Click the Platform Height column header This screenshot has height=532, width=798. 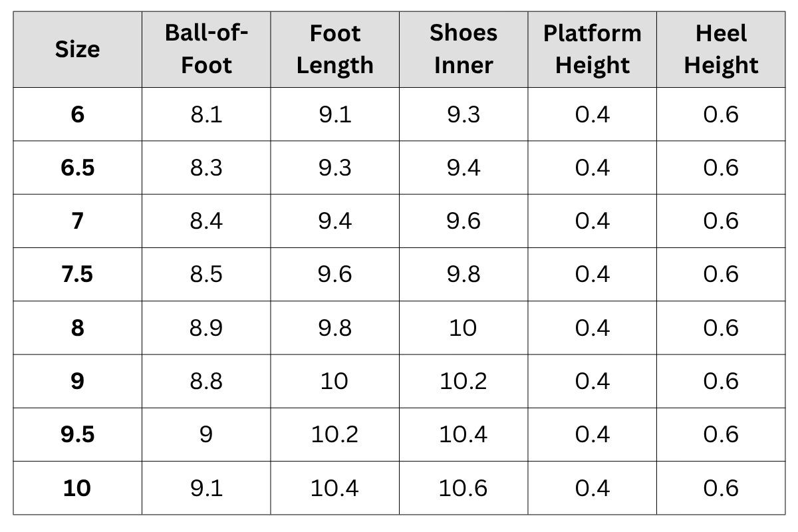592,49
